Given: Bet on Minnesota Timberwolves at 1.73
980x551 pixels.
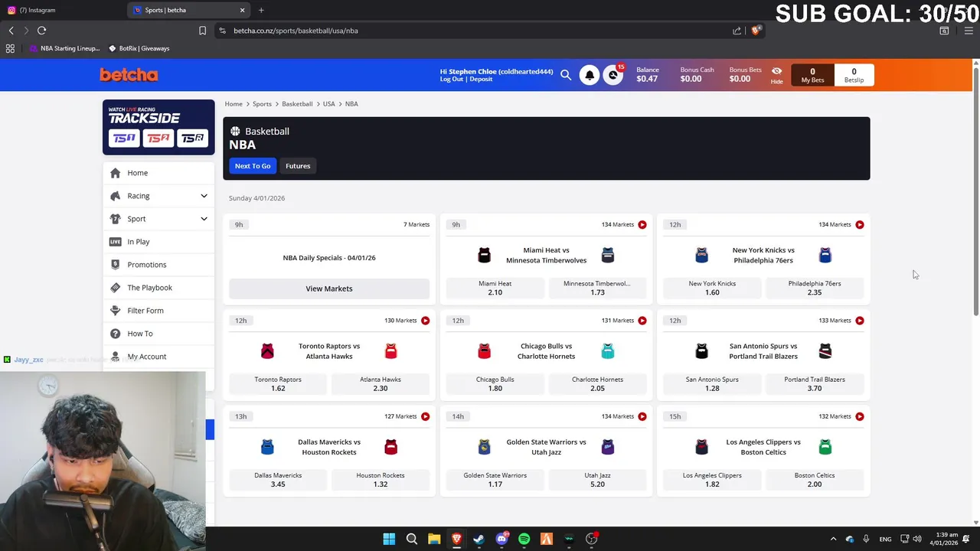Looking at the screenshot, I should point(597,288).
